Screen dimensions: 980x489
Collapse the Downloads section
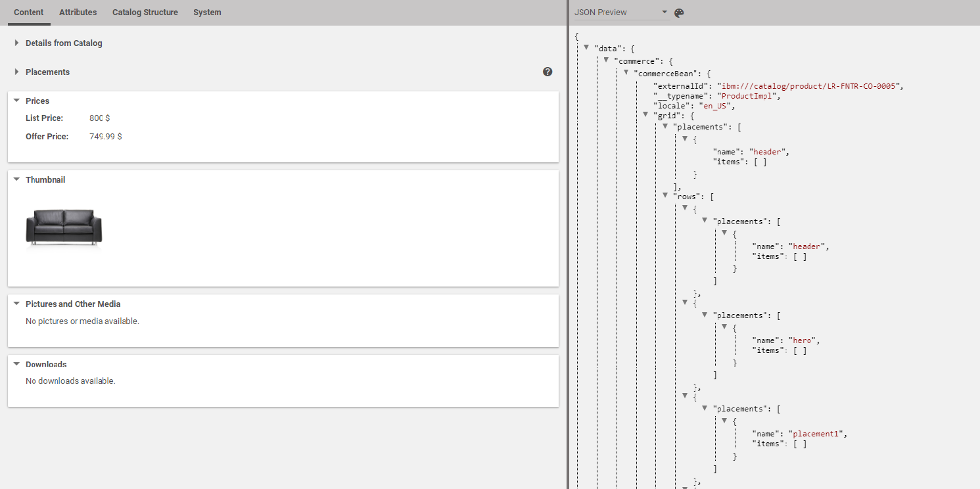(18, 363)
